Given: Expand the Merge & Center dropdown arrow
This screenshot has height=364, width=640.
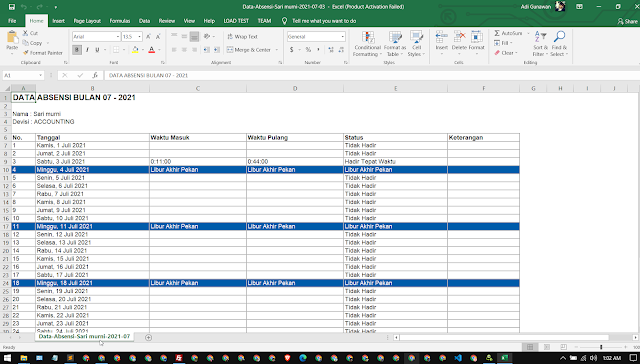Looking at the screenshot, I should pos(277,50).
